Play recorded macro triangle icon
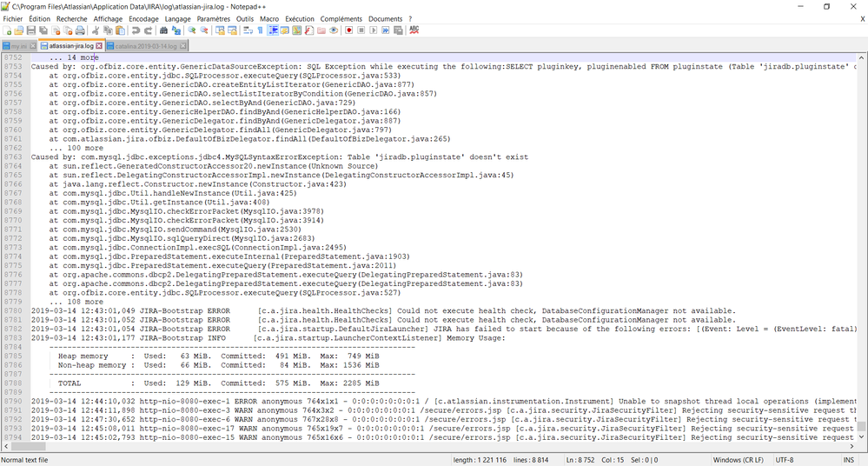This screenshot has width=868, height=466. click(373, 30)
